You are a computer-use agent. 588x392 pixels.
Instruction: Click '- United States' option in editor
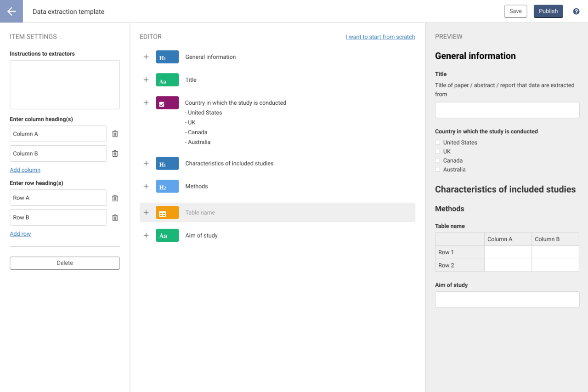pos(204,113)
